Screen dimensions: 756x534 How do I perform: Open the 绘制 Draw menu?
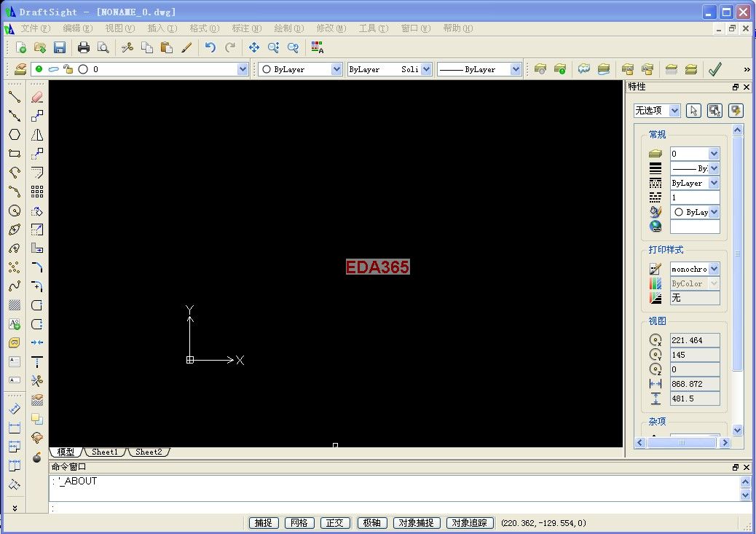point(289,28)
